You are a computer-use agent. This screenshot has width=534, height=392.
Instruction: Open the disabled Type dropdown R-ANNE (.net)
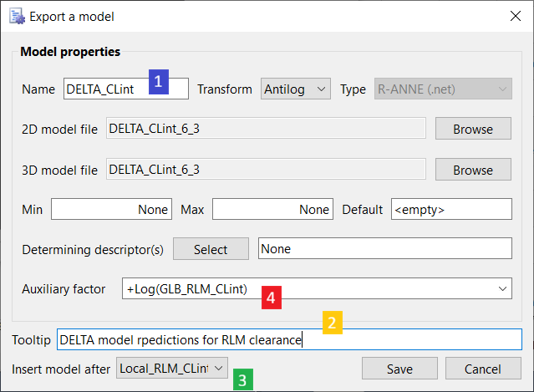pyautogui.click(x=443, y=89)
